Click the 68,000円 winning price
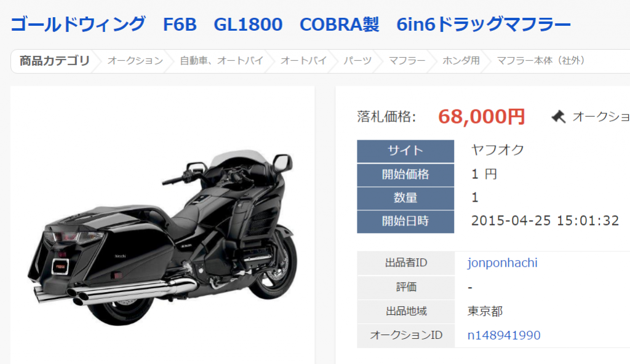The image size is (630, 364). 481,117
